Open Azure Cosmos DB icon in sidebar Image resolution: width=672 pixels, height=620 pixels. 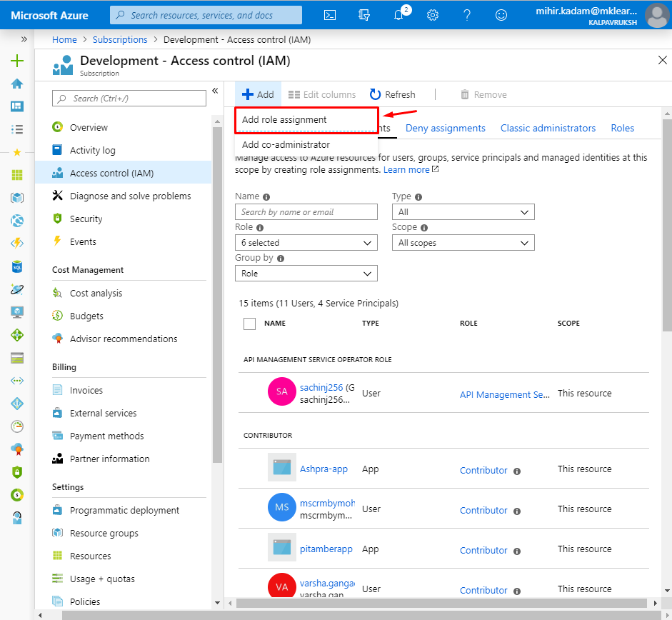coord(17,289)
